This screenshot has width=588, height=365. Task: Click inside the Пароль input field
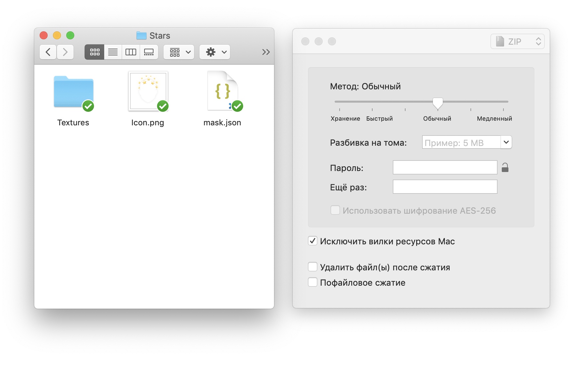(445, 167)
